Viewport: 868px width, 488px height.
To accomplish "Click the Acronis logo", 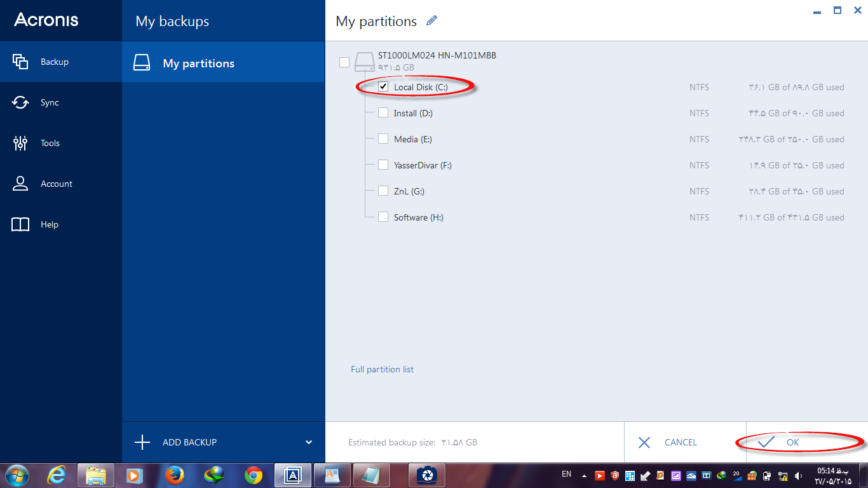I will pos(46,20).
